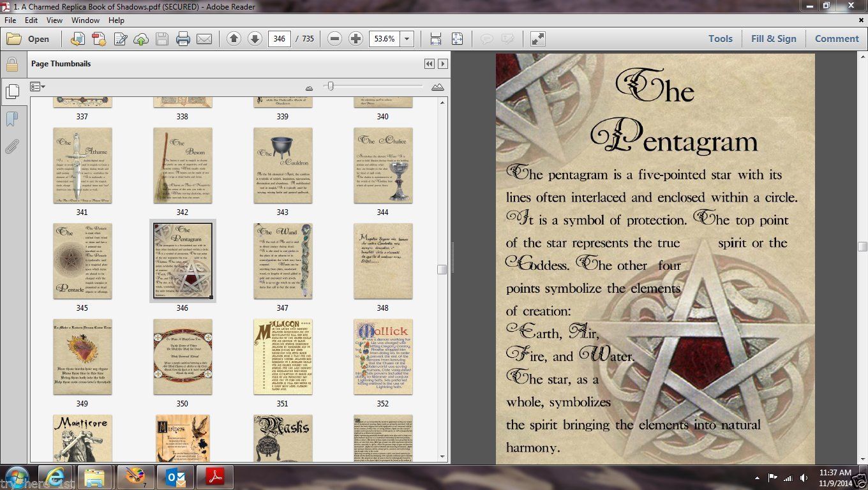
Task: Open Outlook from the taskbar
Action: (x=175, y=477)
